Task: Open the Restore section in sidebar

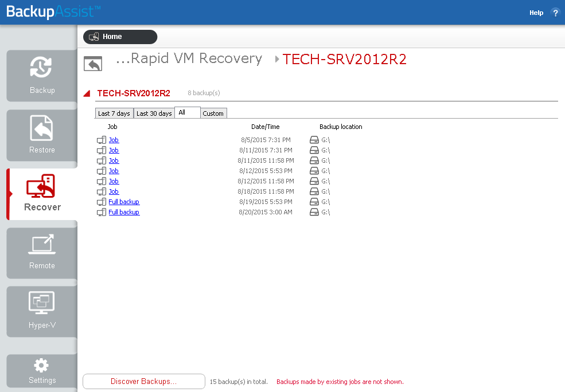Action: tap(42, 135)
